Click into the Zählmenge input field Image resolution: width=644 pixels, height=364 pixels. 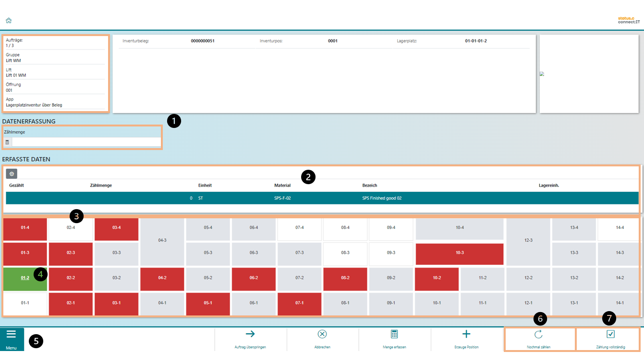point(86,142)
